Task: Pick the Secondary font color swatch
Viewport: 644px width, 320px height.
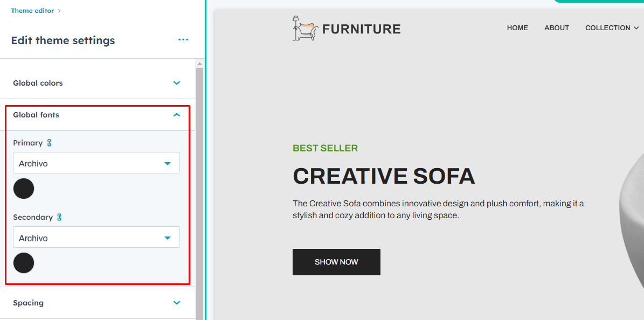Action: coord(24,263)
